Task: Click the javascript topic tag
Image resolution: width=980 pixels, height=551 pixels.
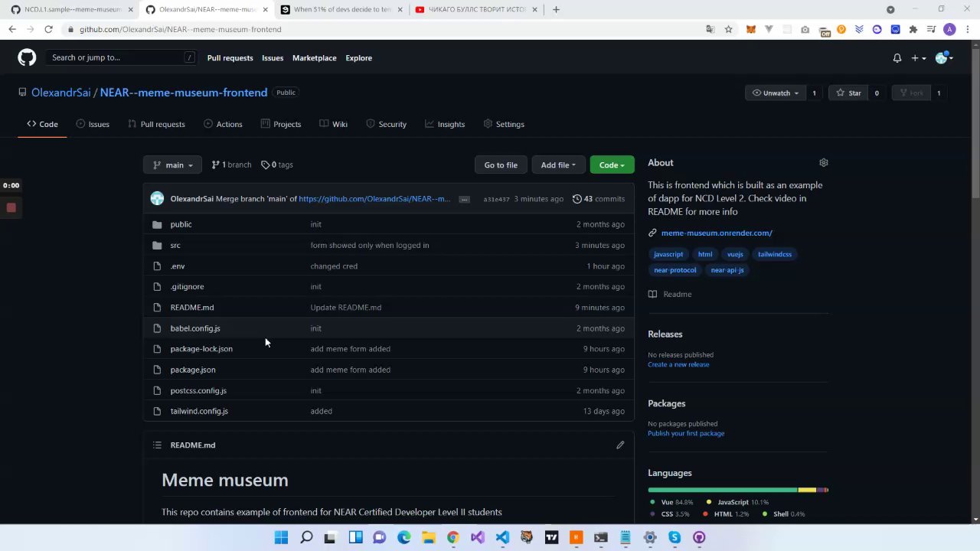Action: [668, 254]
